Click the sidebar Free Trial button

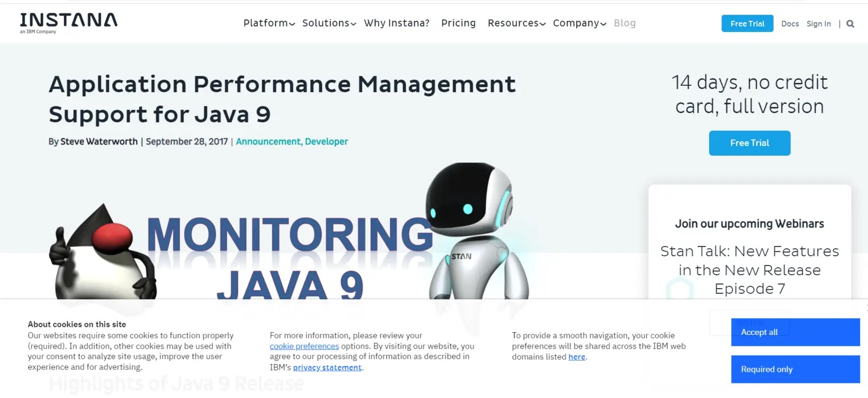(749, 143)
